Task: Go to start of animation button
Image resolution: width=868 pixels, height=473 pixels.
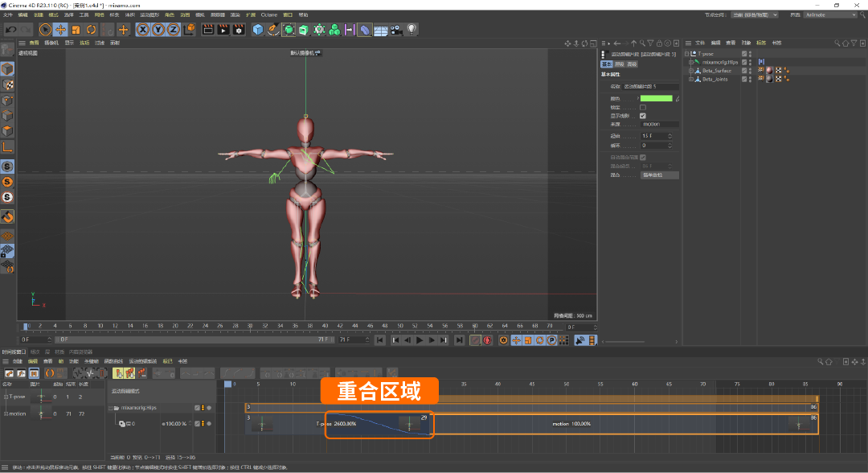Action: 379,340
